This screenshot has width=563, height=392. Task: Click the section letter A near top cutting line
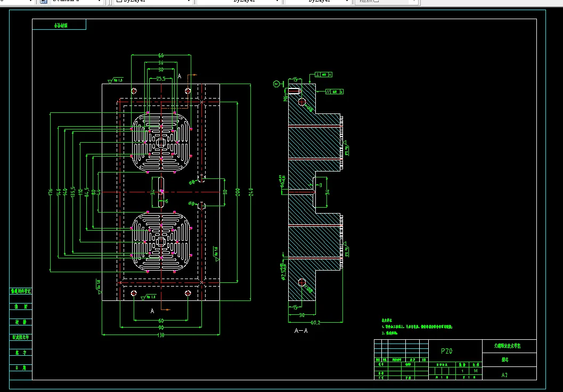(x=179, y=76)
